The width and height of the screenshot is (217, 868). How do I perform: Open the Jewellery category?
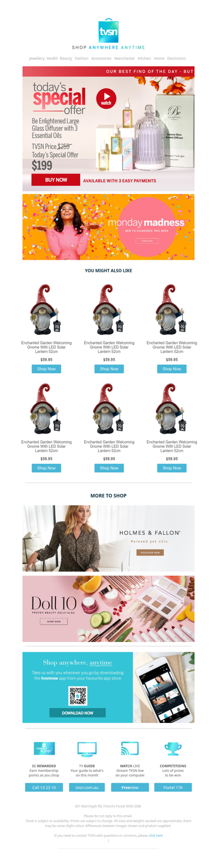37,58
